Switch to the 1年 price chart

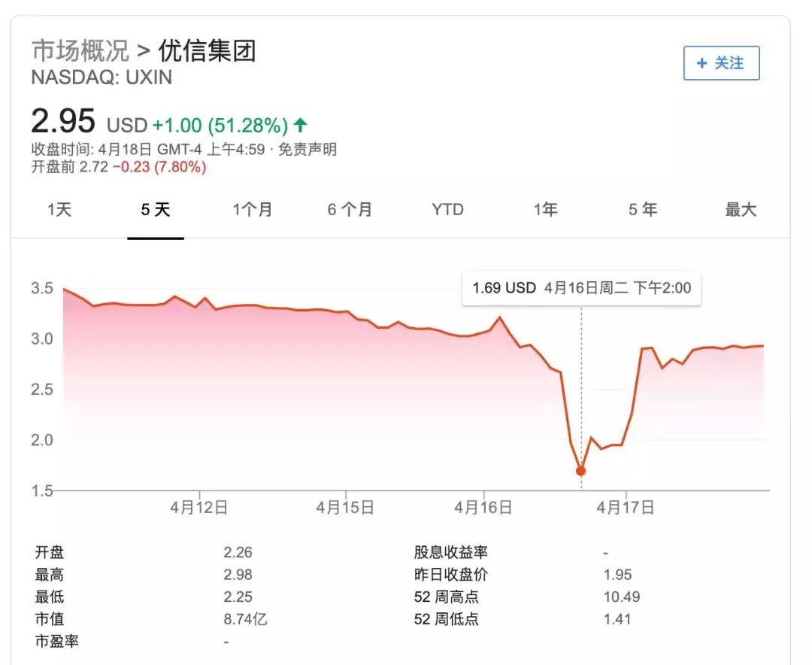[546, 210]
